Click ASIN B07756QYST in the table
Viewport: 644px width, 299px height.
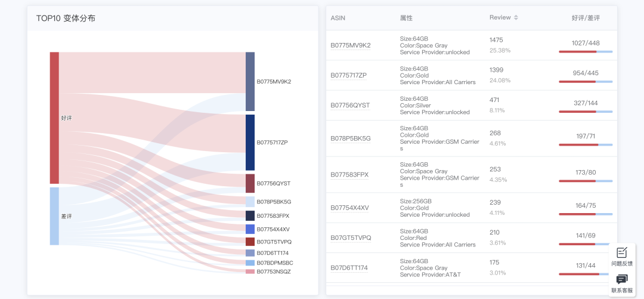[x=350, y=106]
